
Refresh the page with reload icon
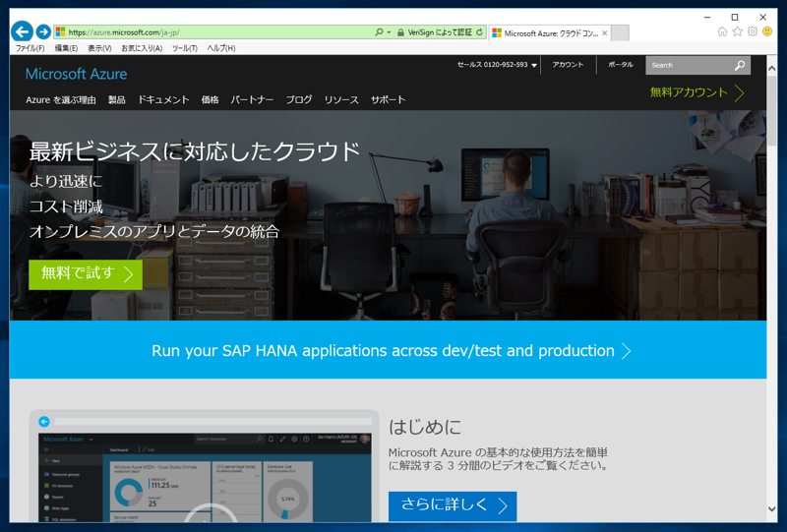click(x=479, y=32)
